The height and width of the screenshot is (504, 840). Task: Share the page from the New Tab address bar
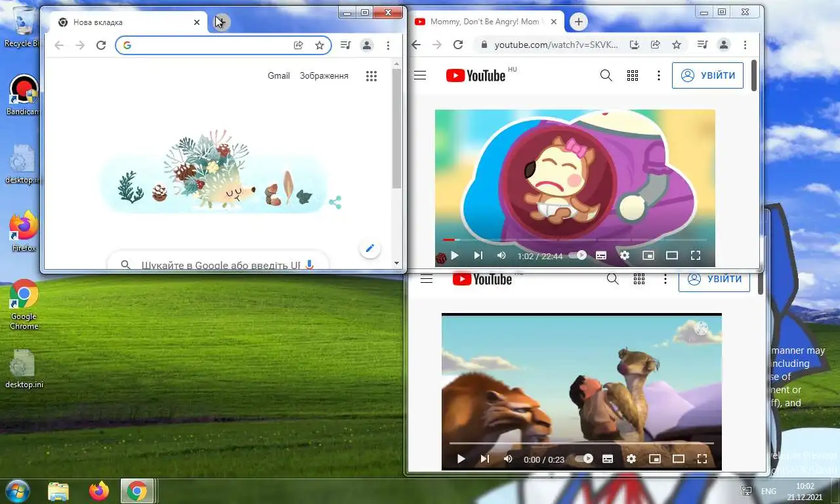298,45
